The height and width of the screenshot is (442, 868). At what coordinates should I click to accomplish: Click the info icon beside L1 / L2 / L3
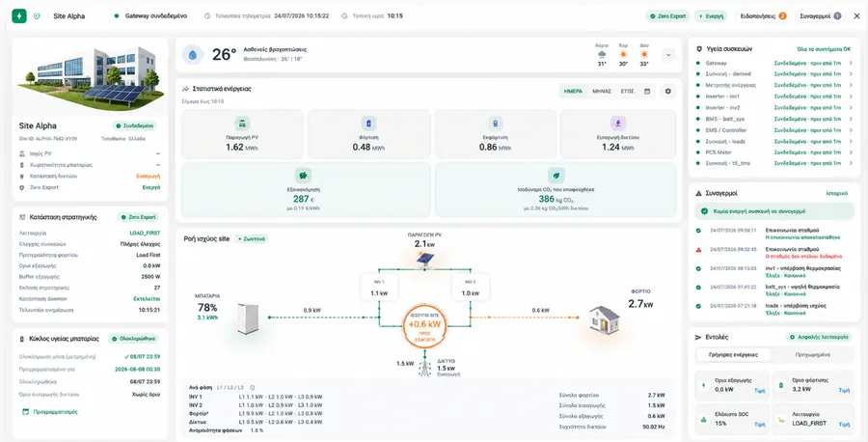(x=252, y=387)
